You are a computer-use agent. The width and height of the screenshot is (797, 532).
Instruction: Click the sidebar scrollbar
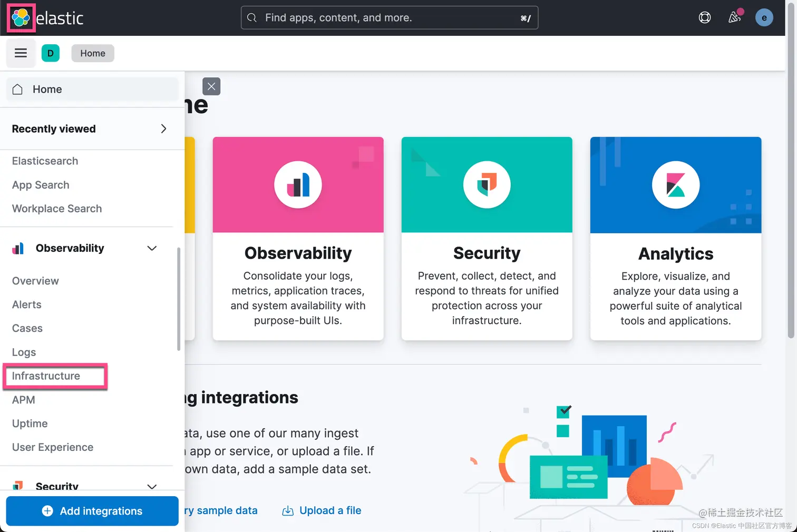pos(179,299)
